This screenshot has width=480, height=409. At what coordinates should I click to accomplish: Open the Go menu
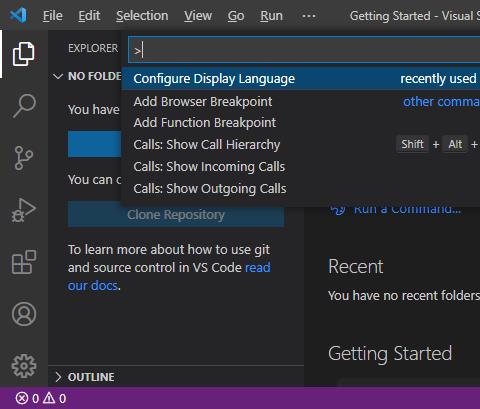click(236, 16)
